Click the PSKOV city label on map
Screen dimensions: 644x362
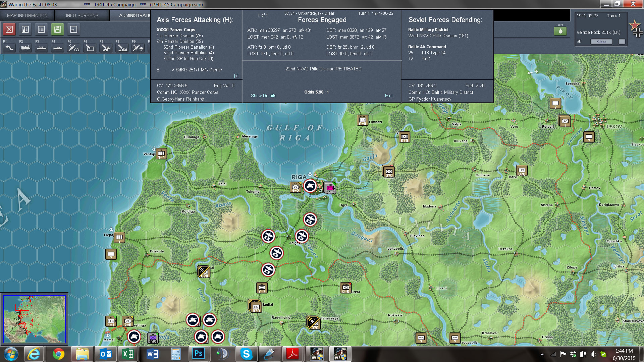coord(614,127)
